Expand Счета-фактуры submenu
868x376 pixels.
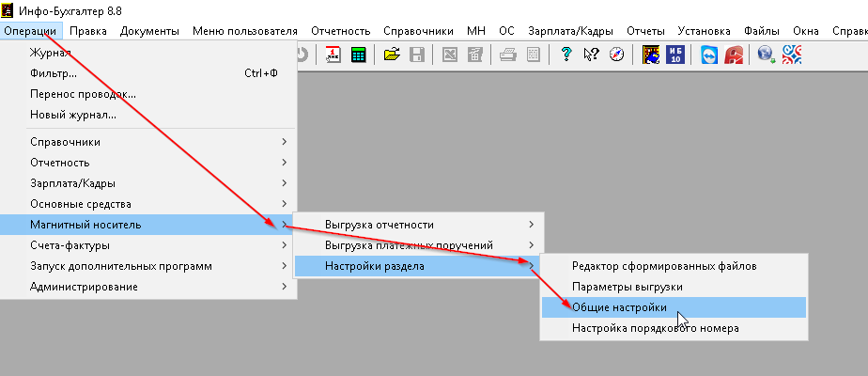[x=148, y=245]
